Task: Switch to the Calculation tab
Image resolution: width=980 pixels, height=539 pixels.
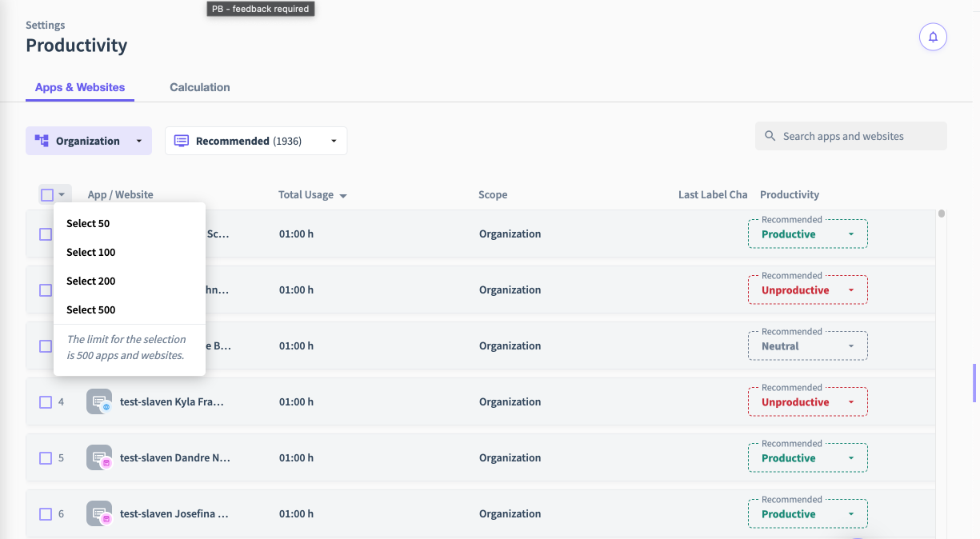Action: pyautogui.click(x=199, y=87)
